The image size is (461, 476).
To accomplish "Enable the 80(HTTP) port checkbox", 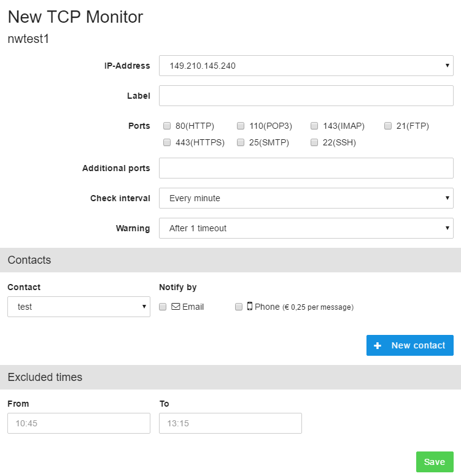I will point(167,126).
